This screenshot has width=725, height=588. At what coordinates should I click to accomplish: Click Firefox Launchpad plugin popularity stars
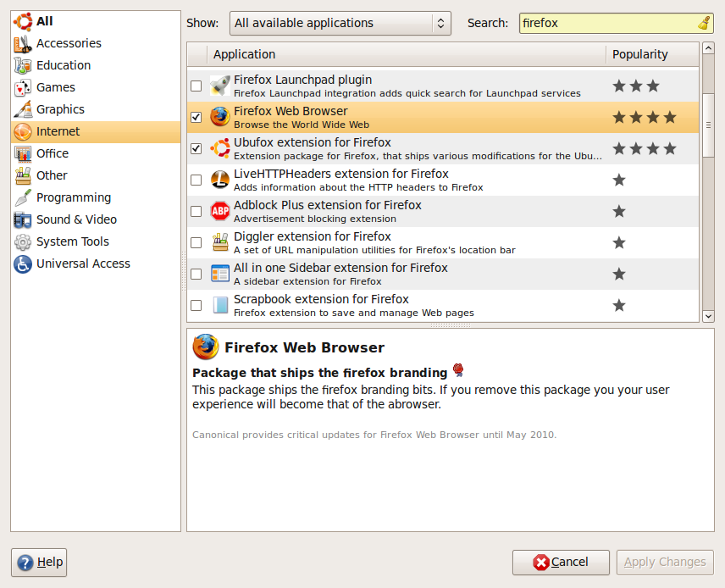click(x=636, y=86)
